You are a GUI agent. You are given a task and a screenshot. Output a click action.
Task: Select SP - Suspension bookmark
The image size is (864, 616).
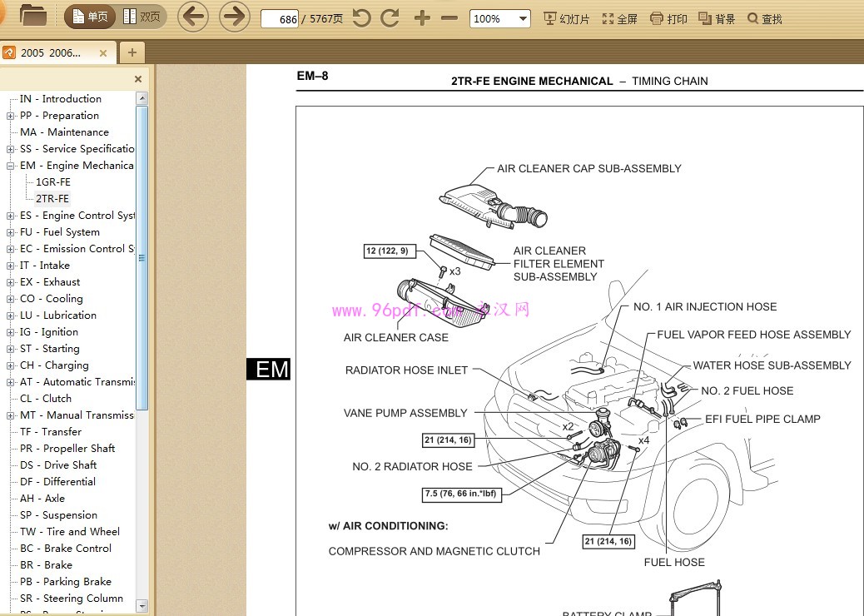58,514
